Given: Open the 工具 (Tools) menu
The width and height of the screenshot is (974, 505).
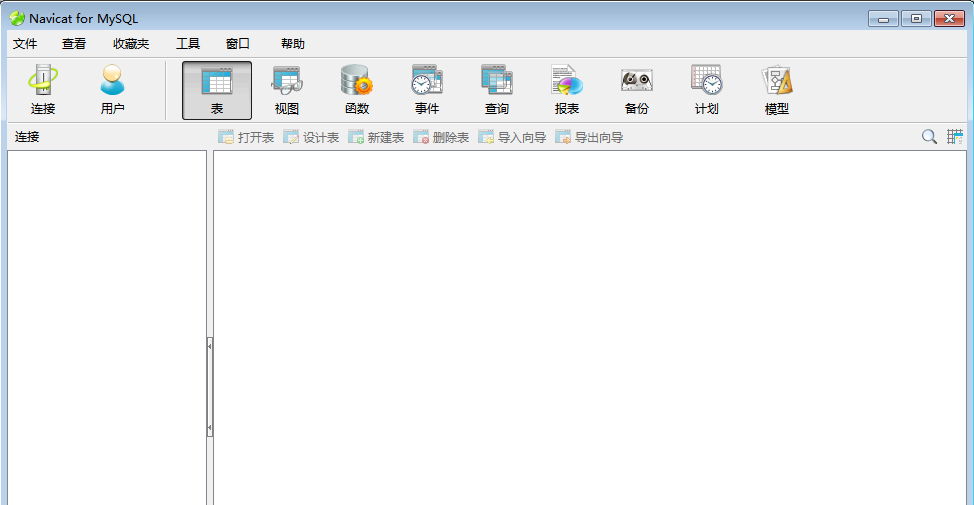Looking at the screenshot, I should point(188,44).
